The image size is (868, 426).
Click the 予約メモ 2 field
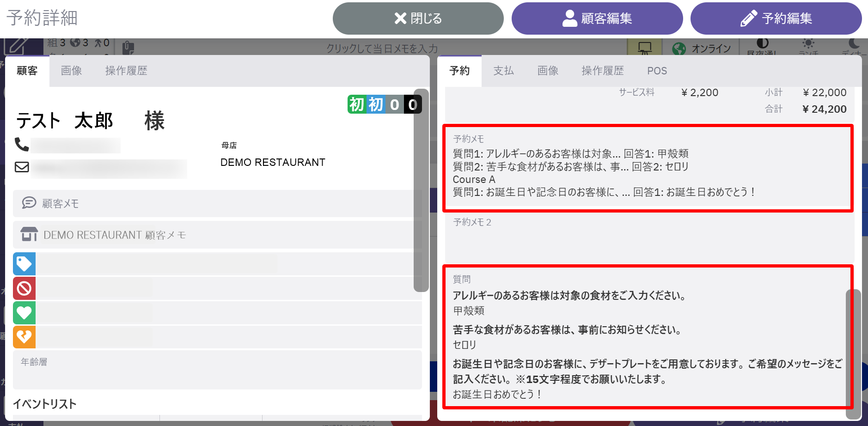pyautogui.click(x=649, y=238)
